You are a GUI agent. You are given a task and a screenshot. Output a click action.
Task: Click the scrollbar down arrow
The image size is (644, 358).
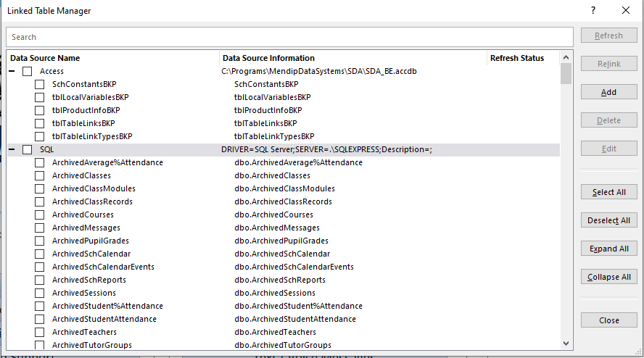(x=566, y=344)
